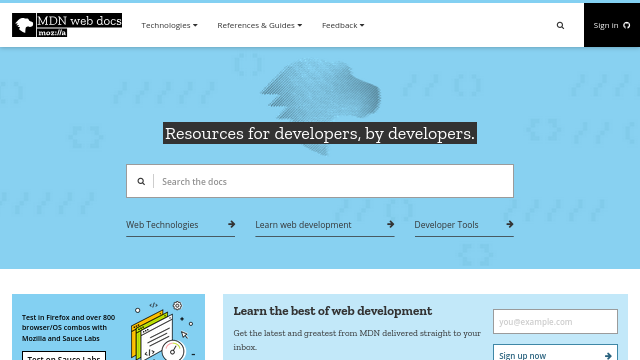
Task: Click the MDN web docs dinosaur logo
Action: [x=24, y=25]
